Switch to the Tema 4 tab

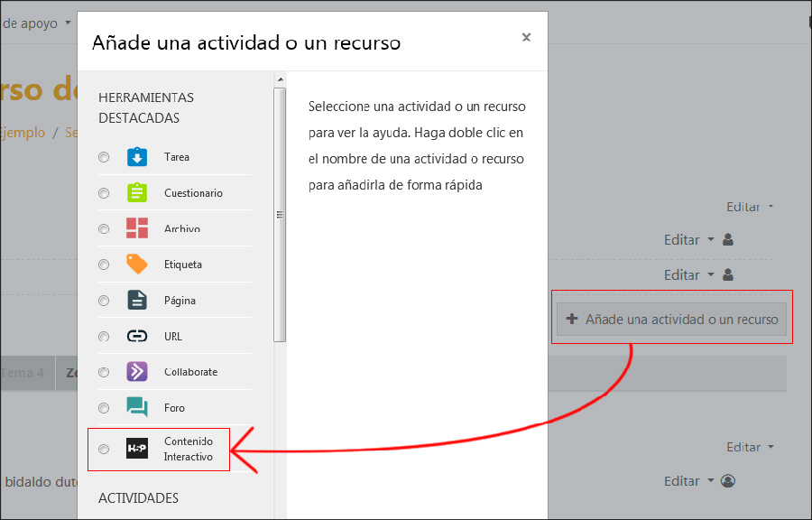23,373
